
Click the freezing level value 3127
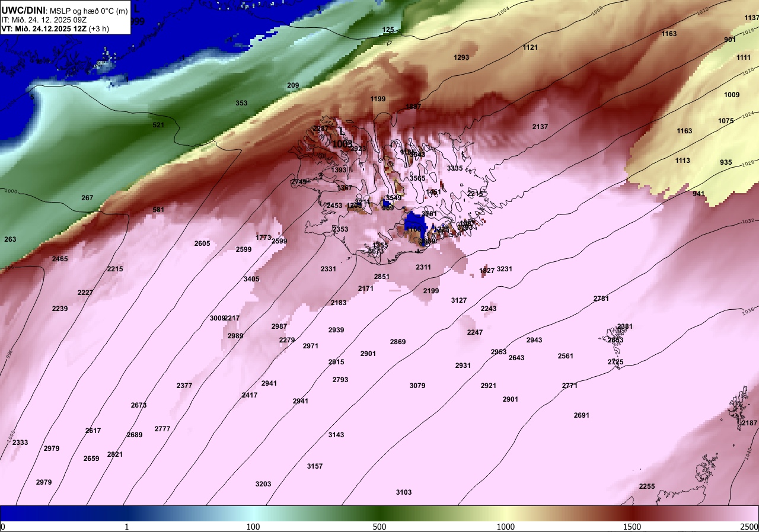tap(459, 300)
